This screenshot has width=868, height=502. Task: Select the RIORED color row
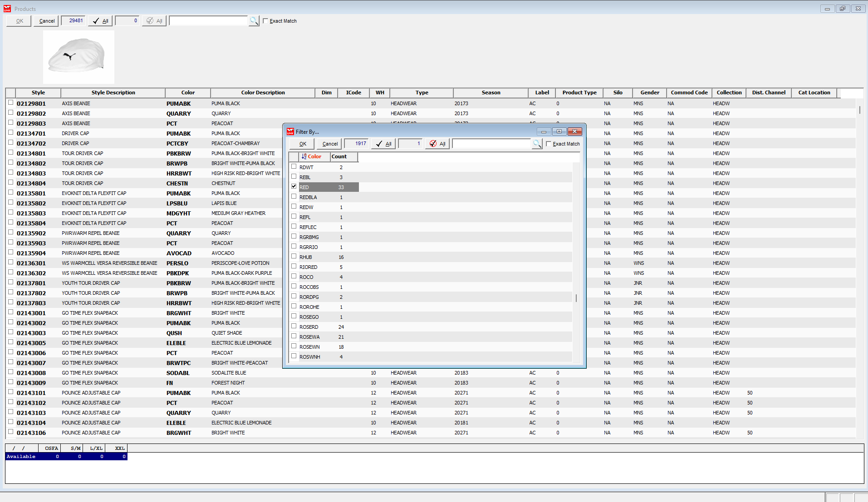329,267
